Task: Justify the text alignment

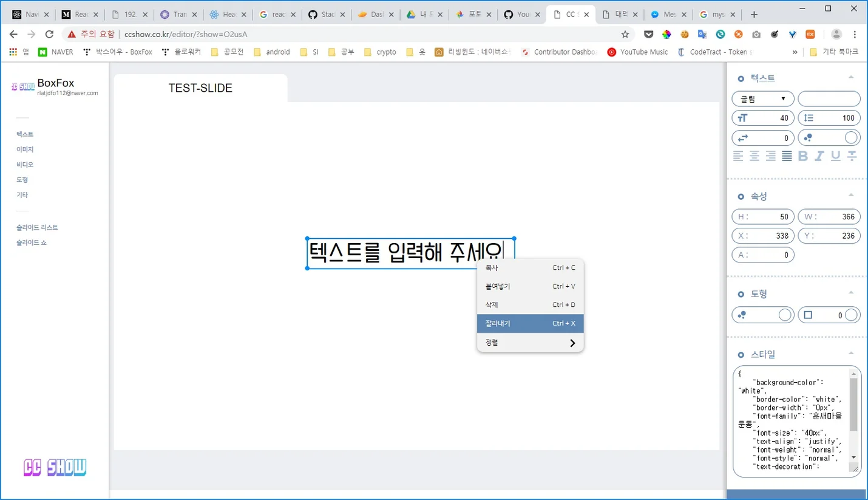Action: point(787,156)
